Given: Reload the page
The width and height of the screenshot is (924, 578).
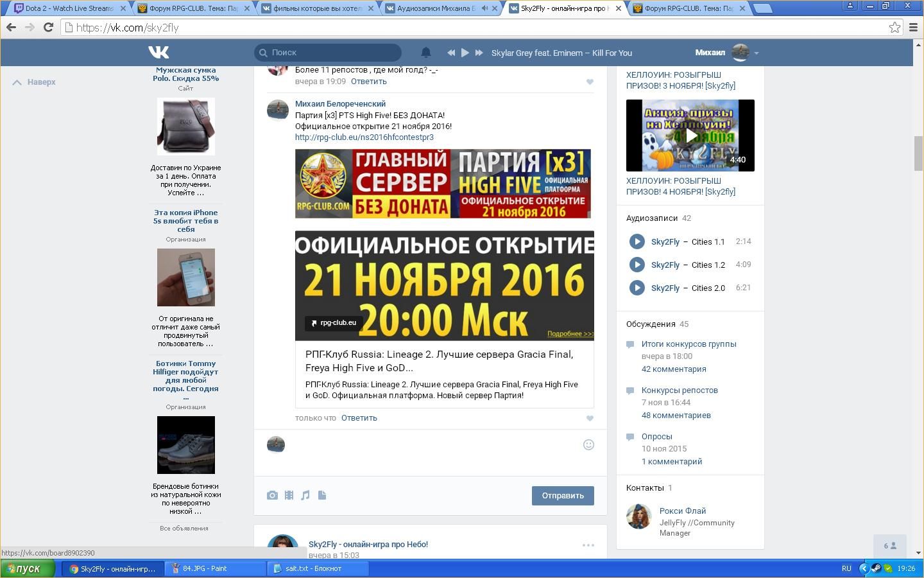Looking at the screenshot, I should (x=48, y=28).
